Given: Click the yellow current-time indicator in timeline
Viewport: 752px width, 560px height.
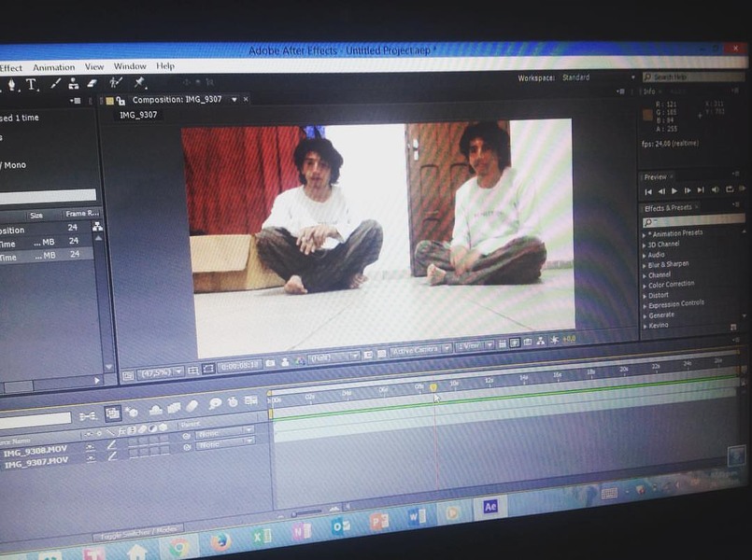Looking at the screenshot, I should click(433, 387).
